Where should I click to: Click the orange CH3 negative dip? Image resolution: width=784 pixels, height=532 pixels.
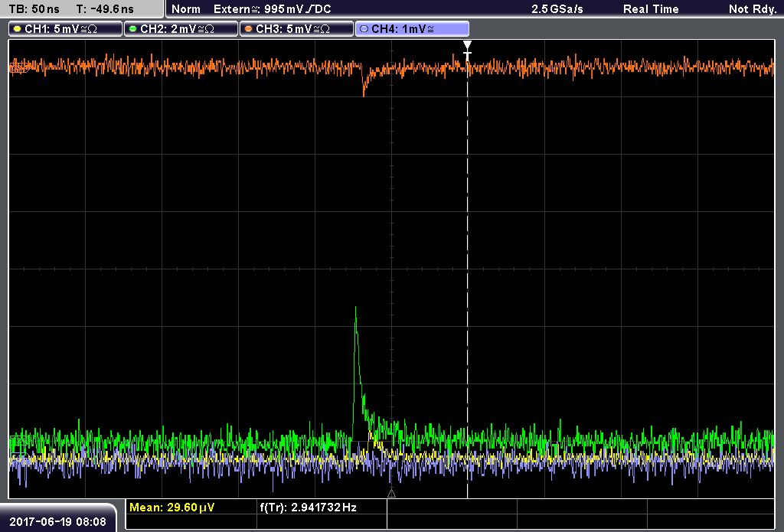[364, 93]
